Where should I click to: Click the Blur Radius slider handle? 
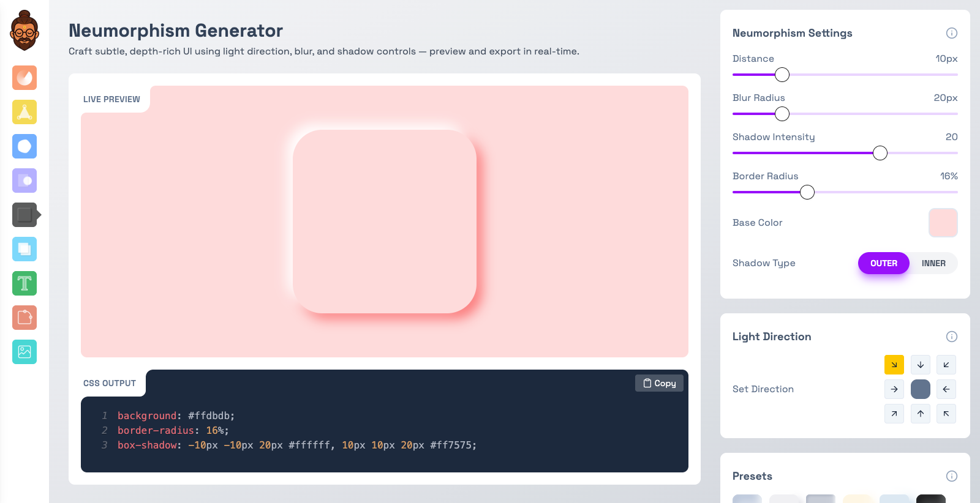pyautogui.click(x=782, y=114)
